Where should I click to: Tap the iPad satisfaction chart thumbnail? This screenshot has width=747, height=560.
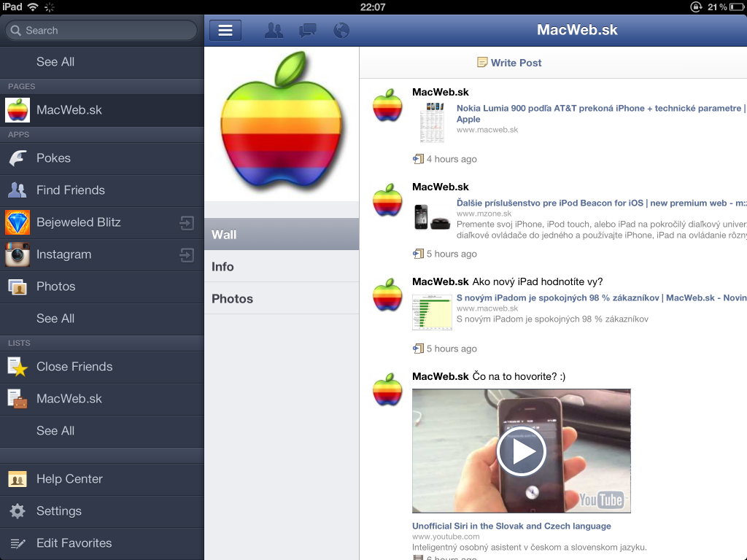pyautogui.click(x=432, y=312)
